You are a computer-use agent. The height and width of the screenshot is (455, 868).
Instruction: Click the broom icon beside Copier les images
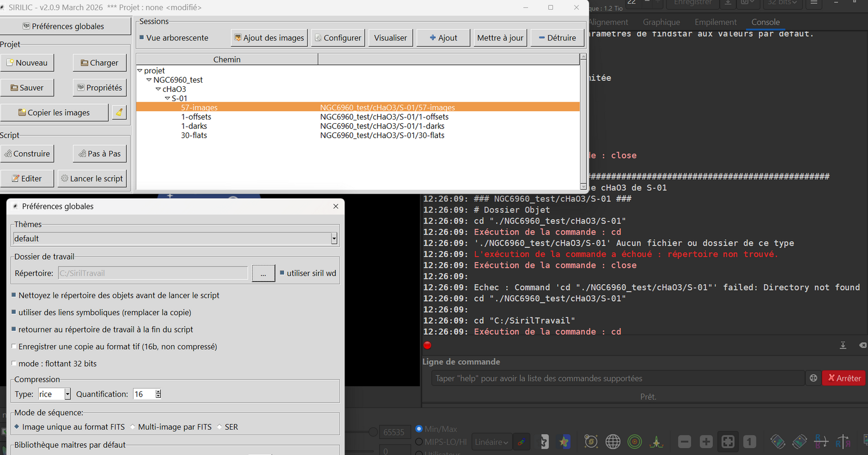pyautogui.click(x=119, y=112)
